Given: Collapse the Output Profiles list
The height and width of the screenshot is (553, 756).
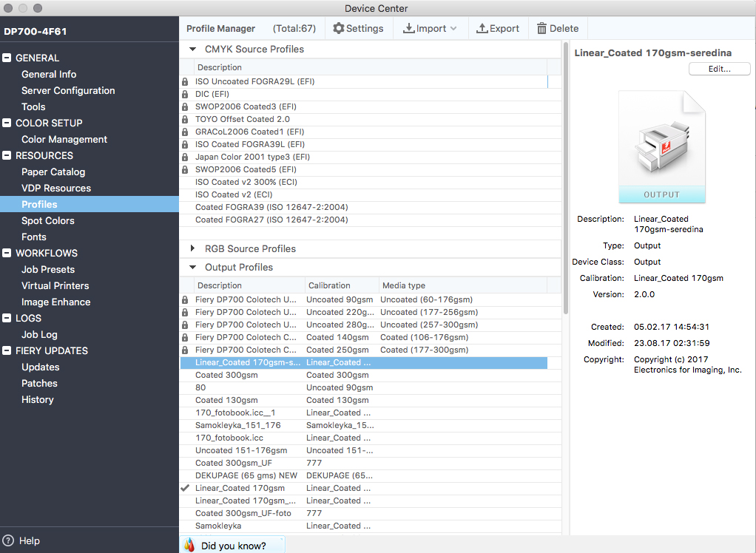Looking at the screenshot, I should [x=193, y=268].
